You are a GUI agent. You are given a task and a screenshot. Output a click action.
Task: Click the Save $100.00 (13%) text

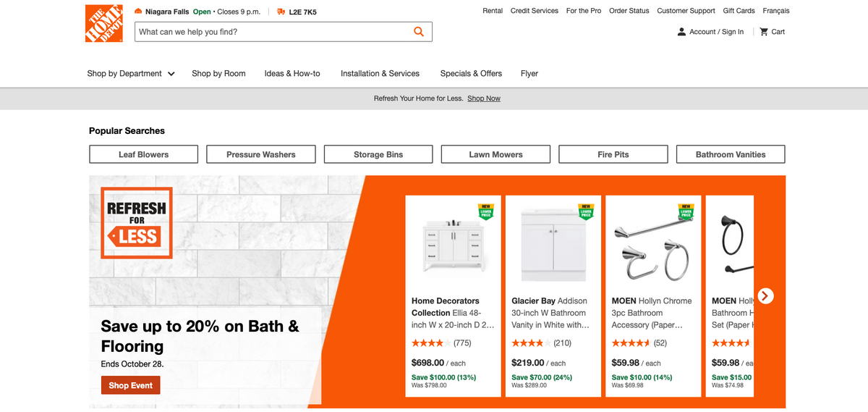[444, 377]
